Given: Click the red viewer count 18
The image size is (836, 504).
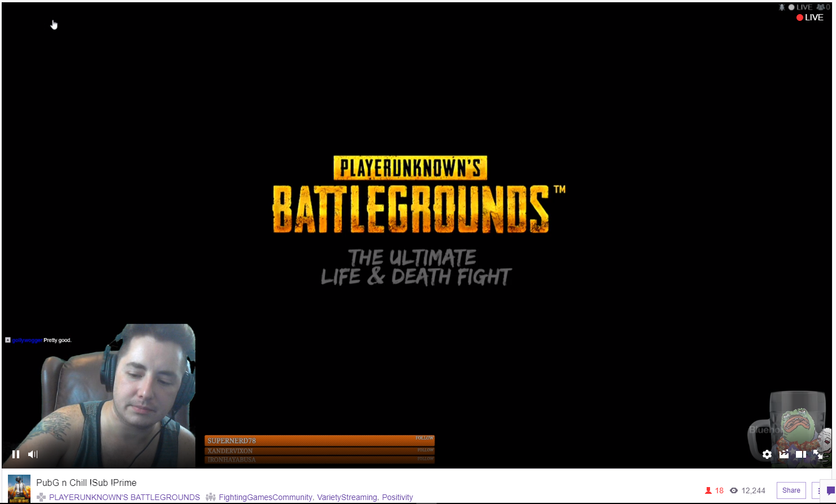Looking at the screenshot, I should [719, 490].
